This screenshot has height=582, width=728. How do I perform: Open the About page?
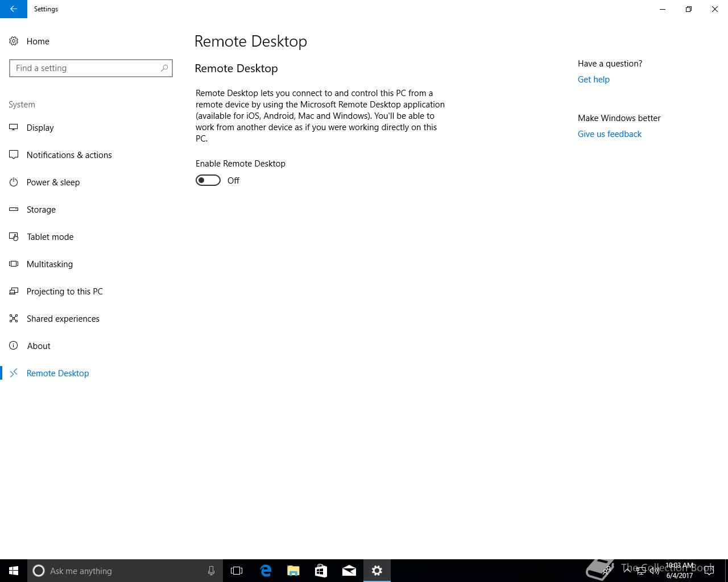click(x=30, y=346)
